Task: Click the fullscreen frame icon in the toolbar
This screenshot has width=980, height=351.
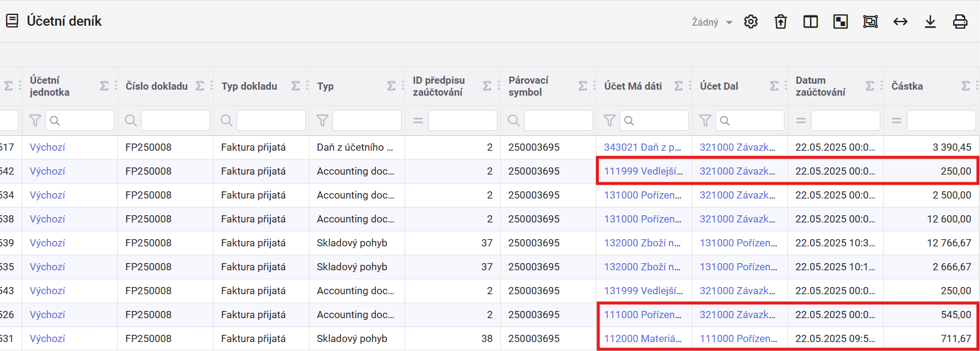Action: 871,22
